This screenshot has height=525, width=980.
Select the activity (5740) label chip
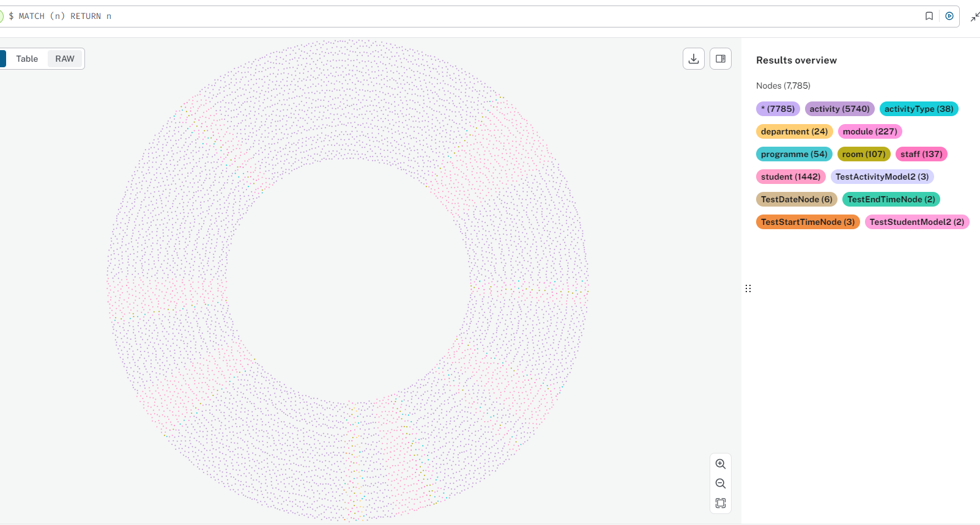click(839, 109)
